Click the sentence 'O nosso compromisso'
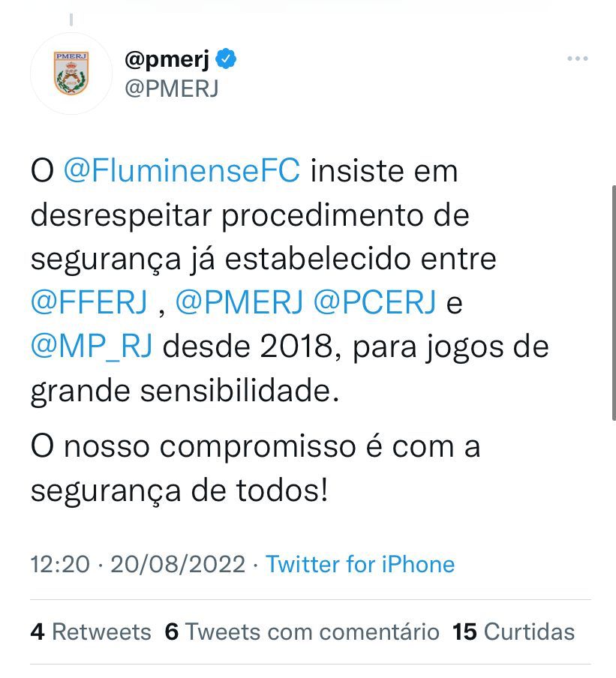Image resolution: width=616 pixels, height=678 pixels. [255, 468]
